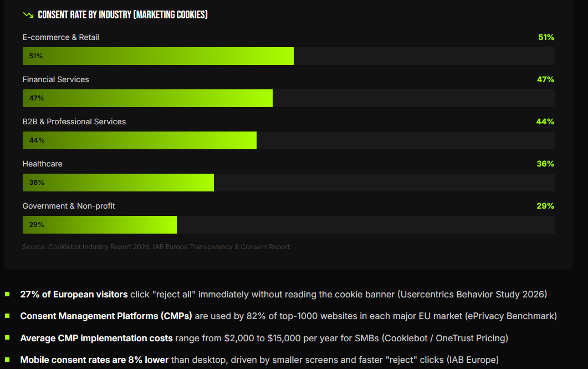Click the E-commerce & Retail 51% progress bar

288,56
